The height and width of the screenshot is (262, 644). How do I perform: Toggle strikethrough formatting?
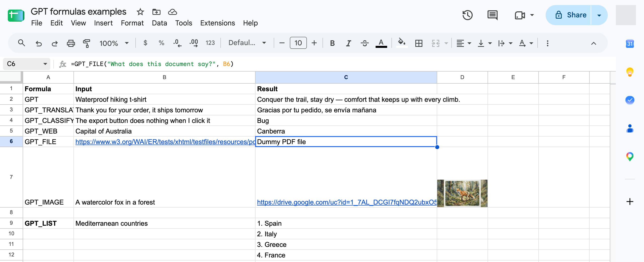[x=365, y=43]
